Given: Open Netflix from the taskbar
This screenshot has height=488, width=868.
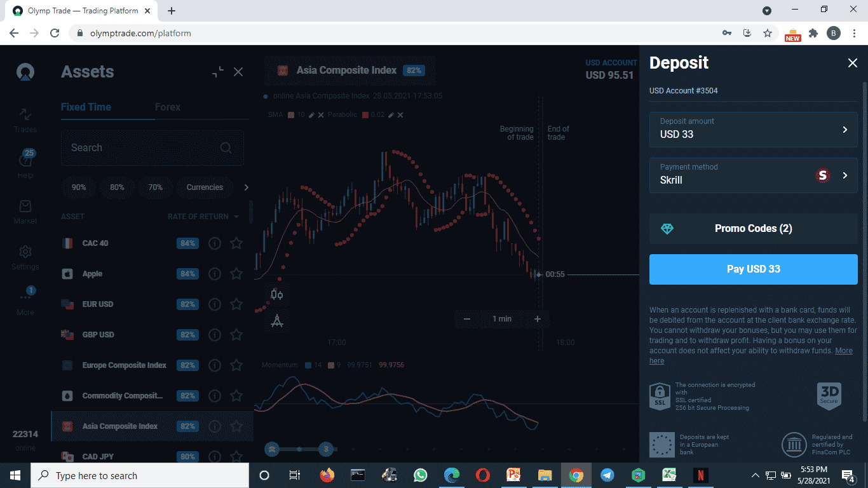Looking at the screenshot, I should (x=700, y=475).
